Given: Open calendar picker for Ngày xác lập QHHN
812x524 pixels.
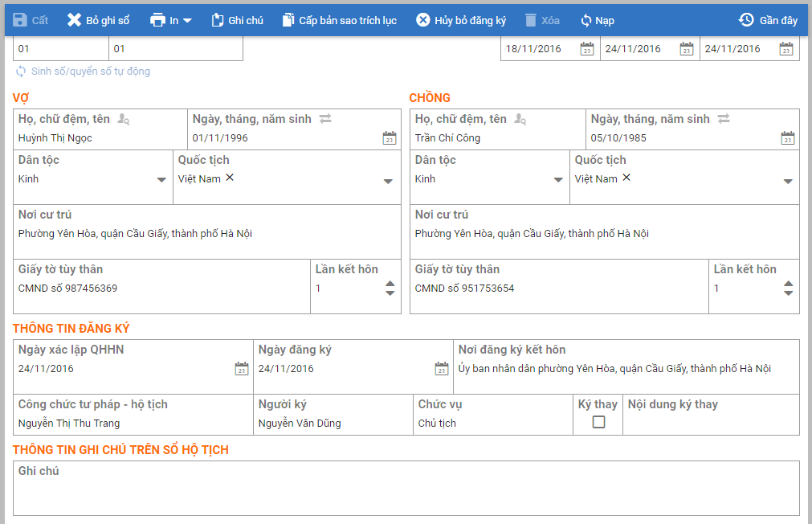Looking at the screenshot, I should tap(241, 369).
